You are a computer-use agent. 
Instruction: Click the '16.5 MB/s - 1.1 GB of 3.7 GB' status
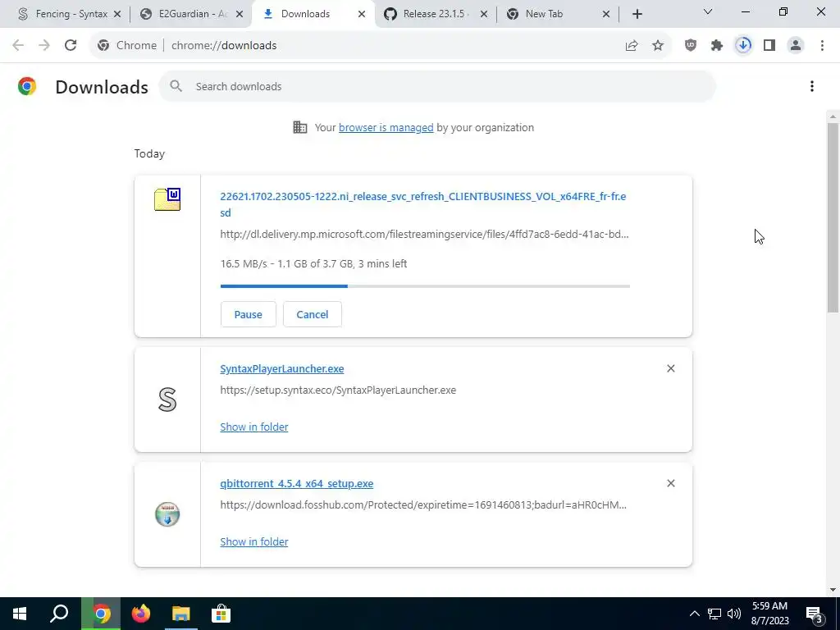point(313,263)
